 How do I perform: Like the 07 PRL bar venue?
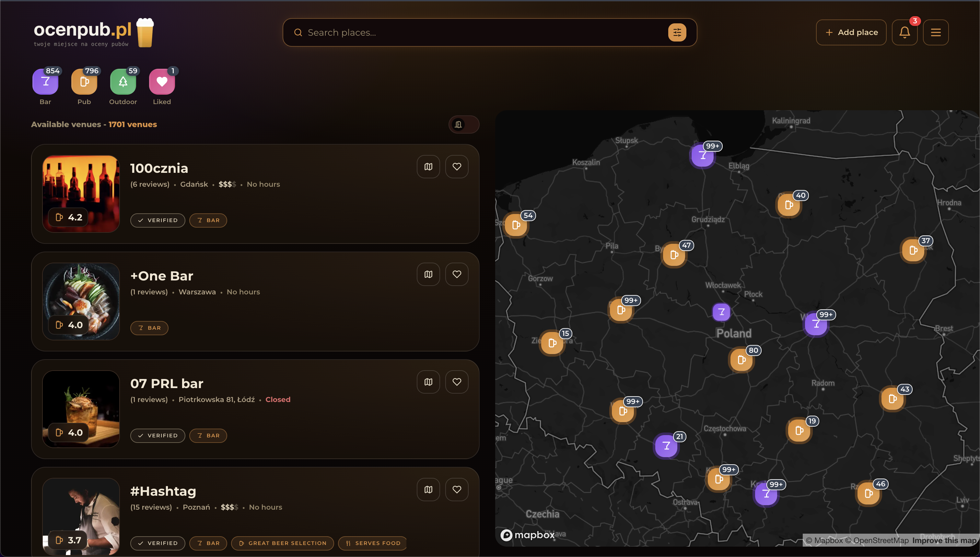point(457,382)
